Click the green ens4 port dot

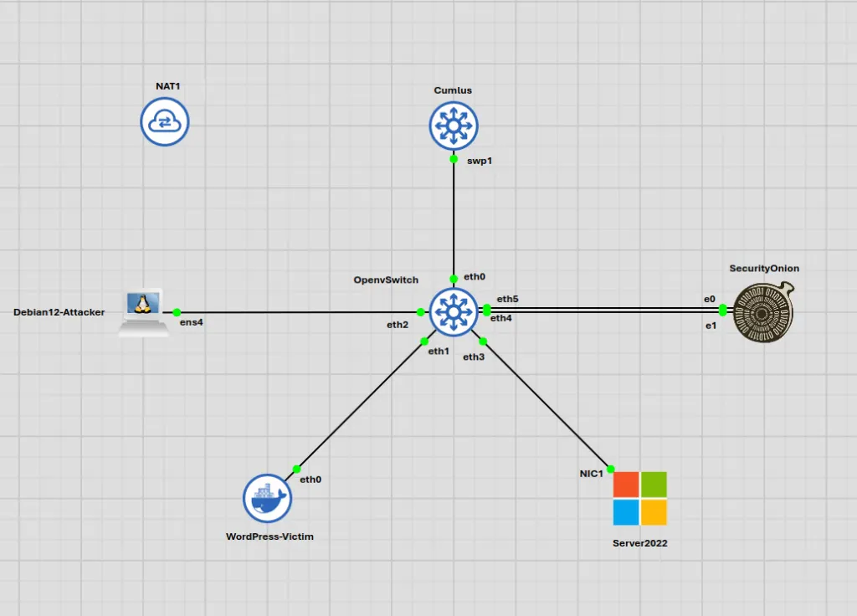point(177,312)
